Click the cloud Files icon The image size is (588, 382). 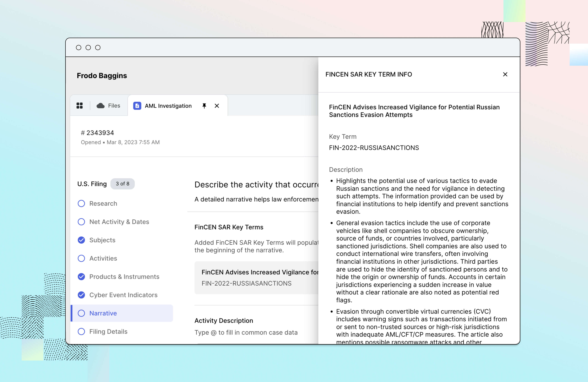pyautogui.click(x=101, y=106)
